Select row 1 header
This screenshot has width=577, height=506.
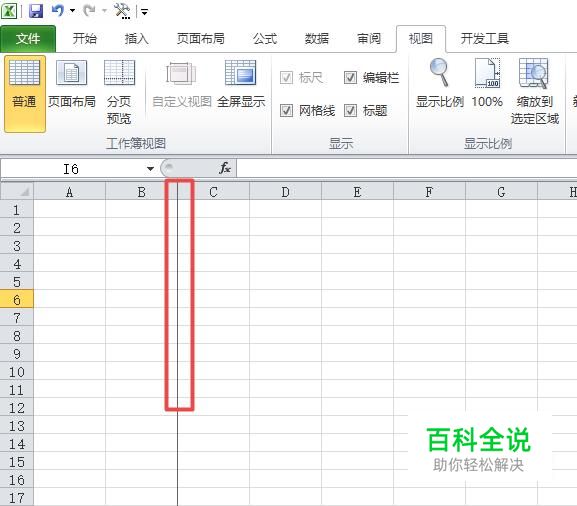(17, 209)
